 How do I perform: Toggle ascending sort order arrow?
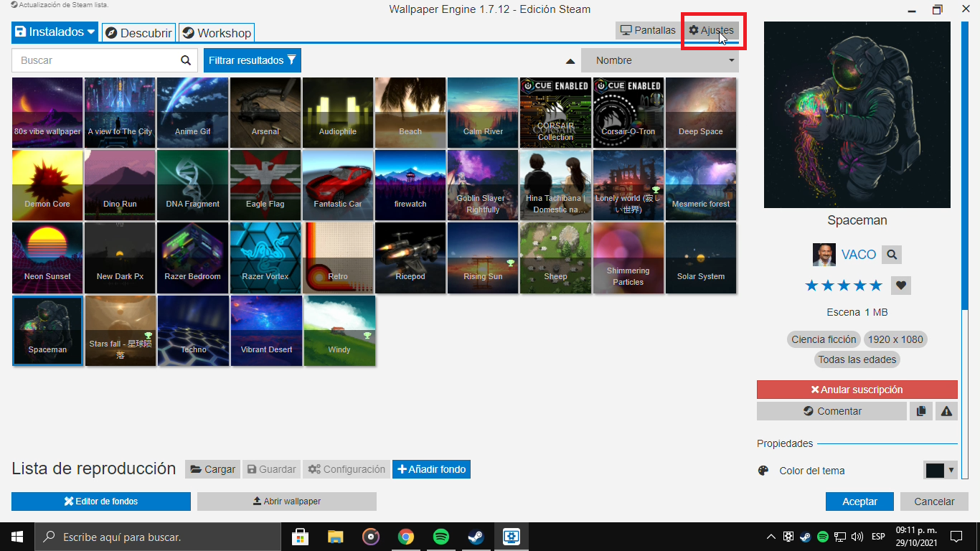[570, 61]
